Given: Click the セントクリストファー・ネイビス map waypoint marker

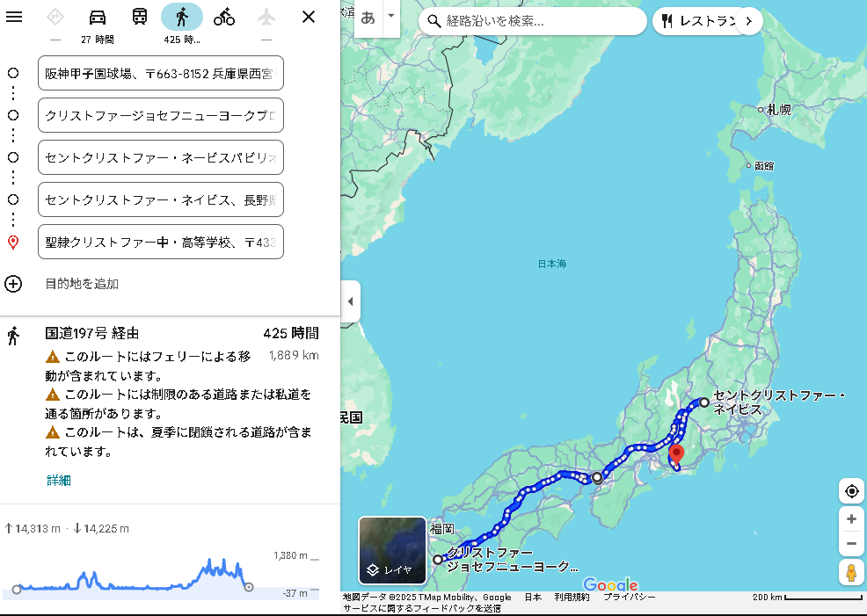Looking at the screenshot, I should click(x=704, y=402).
